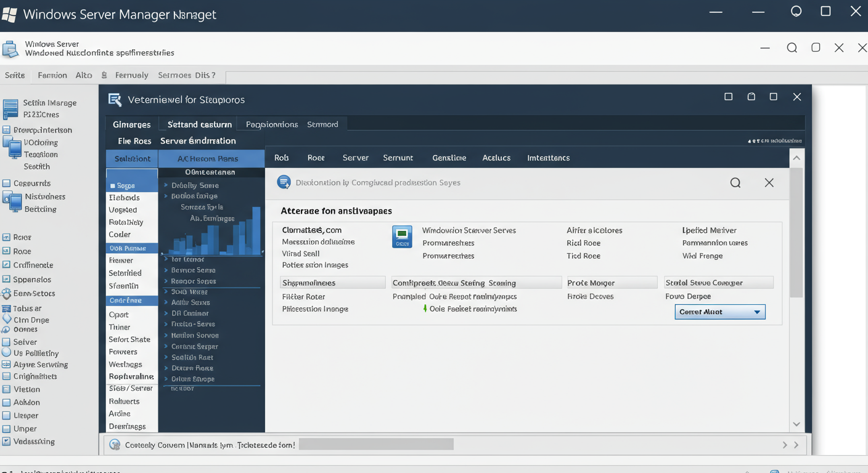Open the 'Sermord' tab
This screenshot has width=868, height=473.
[322, 124]
